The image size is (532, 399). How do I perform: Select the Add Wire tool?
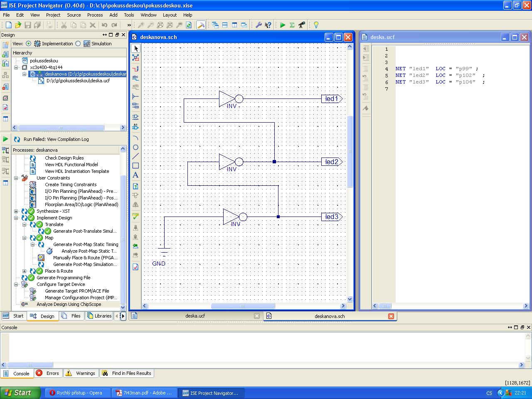click(x=135, y=69)
